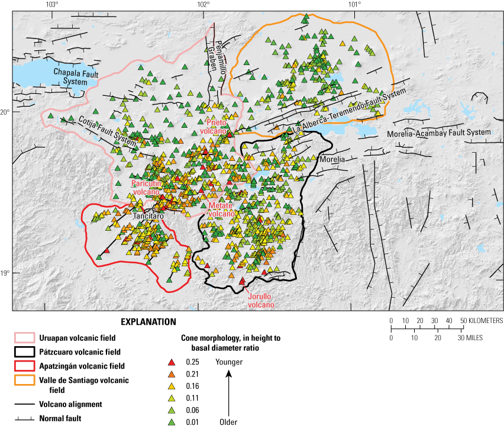Select the red 0.25 cone morphology triangle
This screenshot has height=429, width=504.
(172, 363)
